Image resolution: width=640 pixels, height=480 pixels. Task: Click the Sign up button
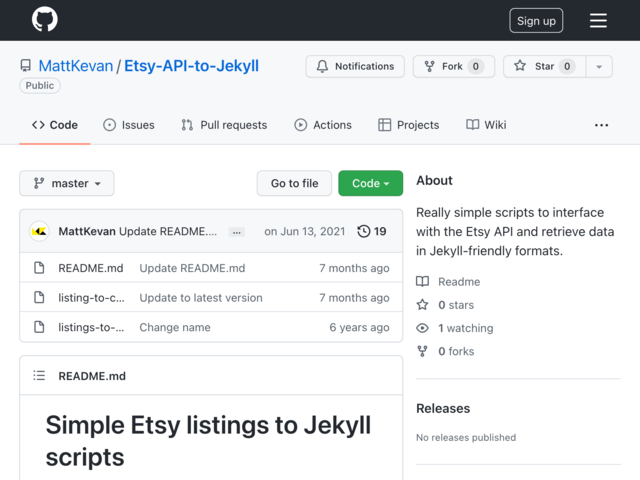coord(536,20)
